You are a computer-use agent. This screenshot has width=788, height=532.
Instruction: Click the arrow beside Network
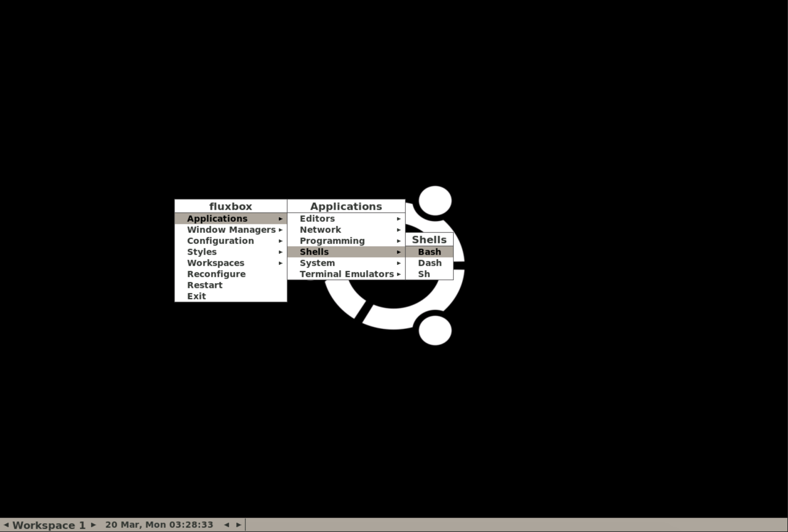point(399,230)
